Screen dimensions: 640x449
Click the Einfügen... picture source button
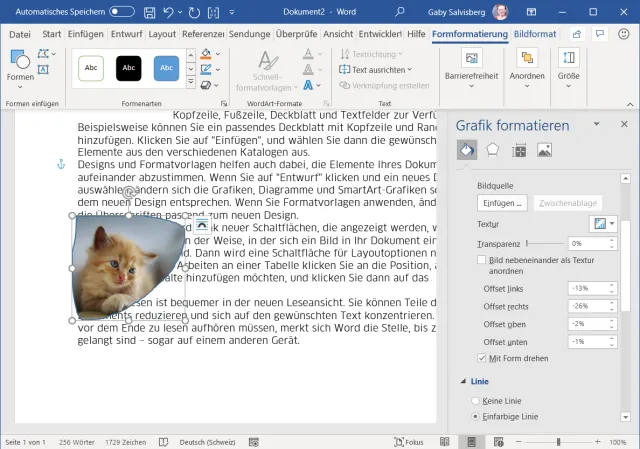[x=500, y=203]
